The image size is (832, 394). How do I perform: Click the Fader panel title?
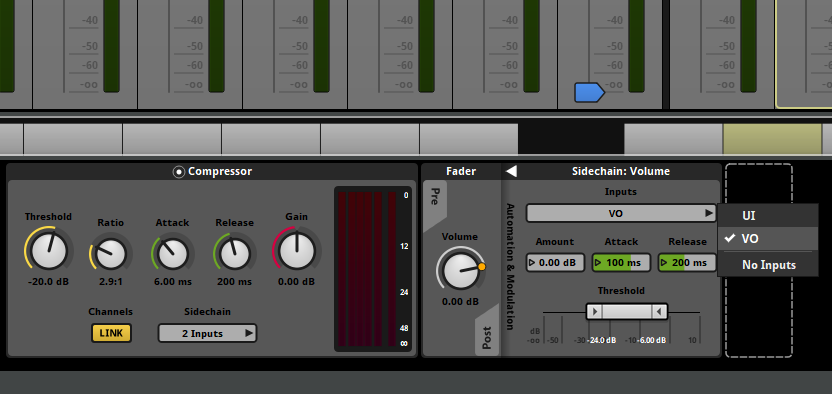pyautogui.click(x=461, y=171)
